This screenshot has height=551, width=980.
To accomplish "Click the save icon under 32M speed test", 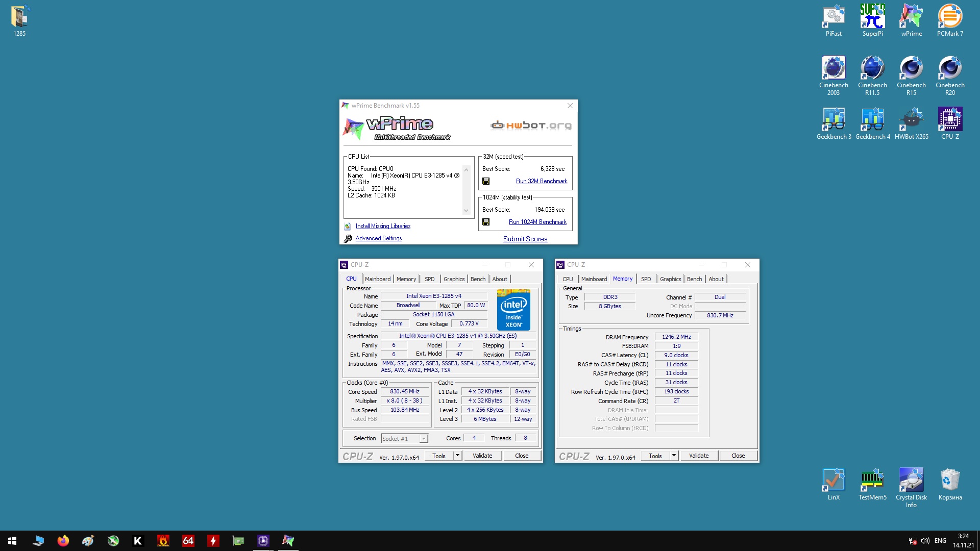I will pyautogui.click(x=486, y=181).
